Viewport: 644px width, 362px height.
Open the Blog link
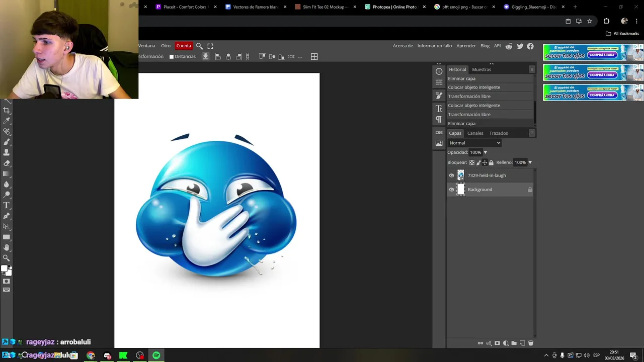point(485,46)
